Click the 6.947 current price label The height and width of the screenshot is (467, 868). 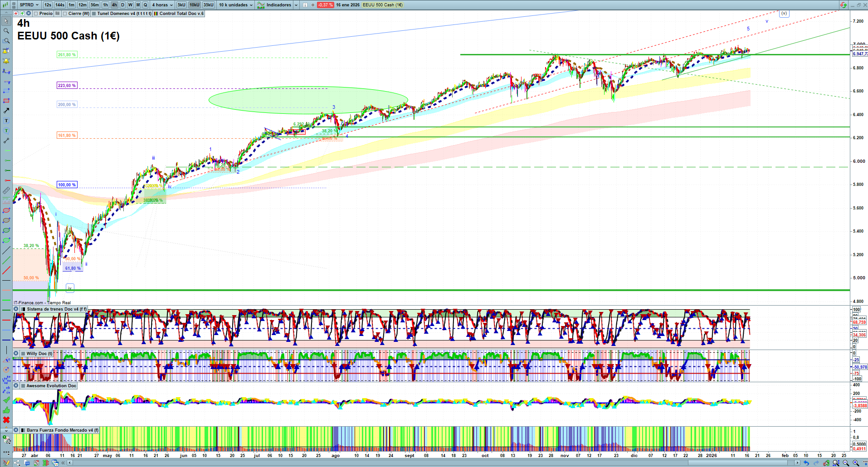[860, 54]
